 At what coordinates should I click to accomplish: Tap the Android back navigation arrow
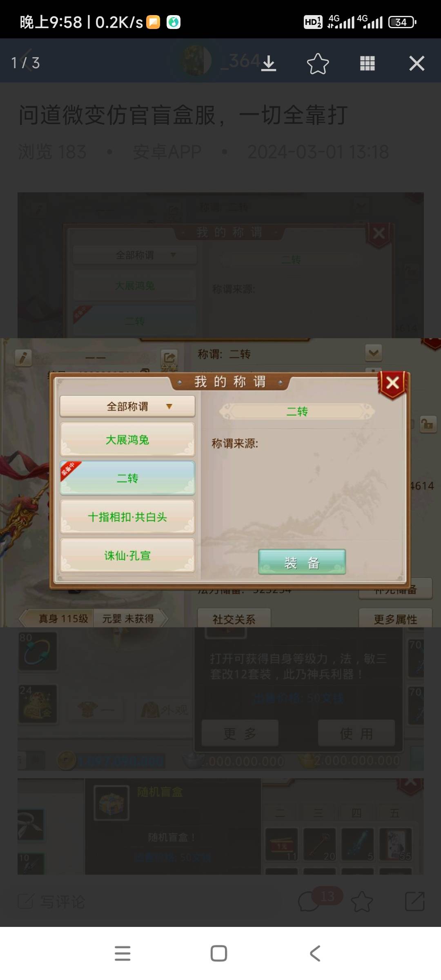[x=315, y=953]
